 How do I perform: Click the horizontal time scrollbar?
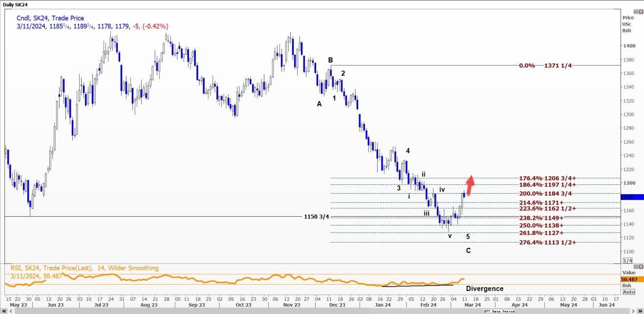(x=322, y=311)
